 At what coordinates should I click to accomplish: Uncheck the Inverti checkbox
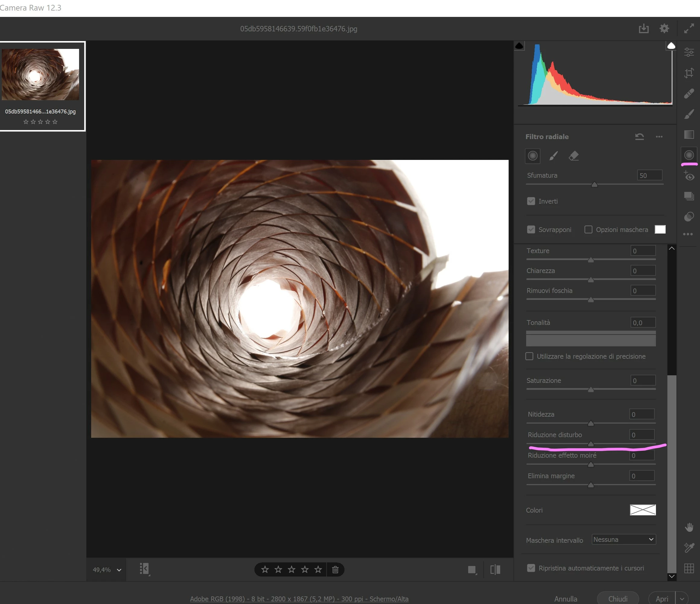pyautogui.click(x=531, y=201)
